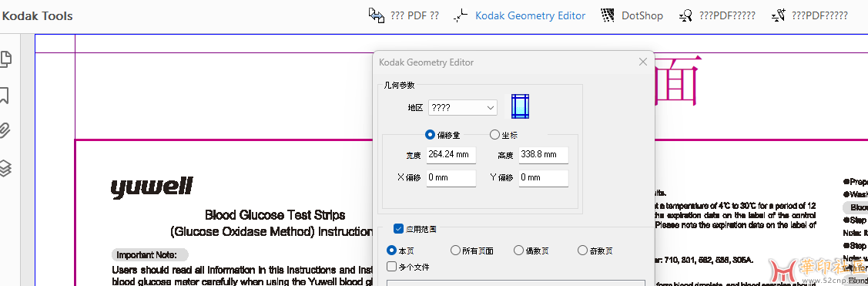Select the 所有页面 all pages radio button
868x286 pixels.
(455, 251)
